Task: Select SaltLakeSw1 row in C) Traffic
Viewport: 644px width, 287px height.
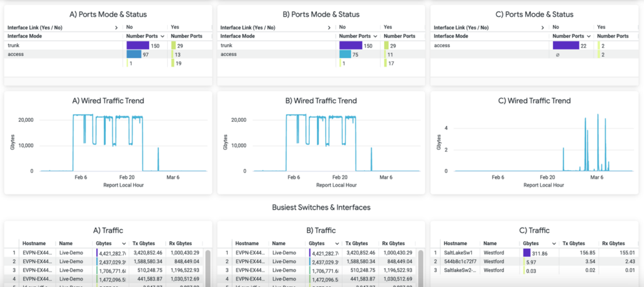Action: pyautogui.click(x=460, y=252)
